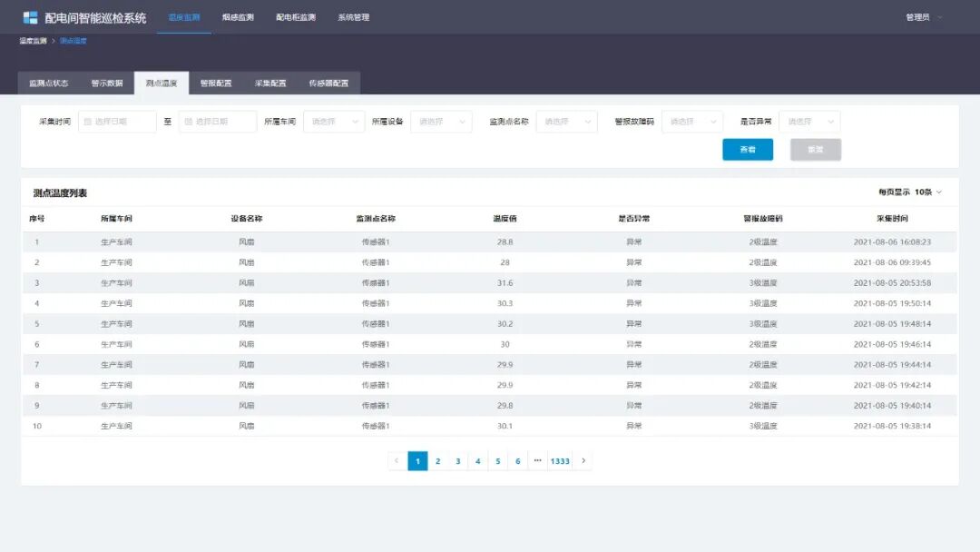The height and width of the screenshot is (552, 980).
Task: Click timestamp 2021-08-05 19:50:14
Action: coord(892,303)
